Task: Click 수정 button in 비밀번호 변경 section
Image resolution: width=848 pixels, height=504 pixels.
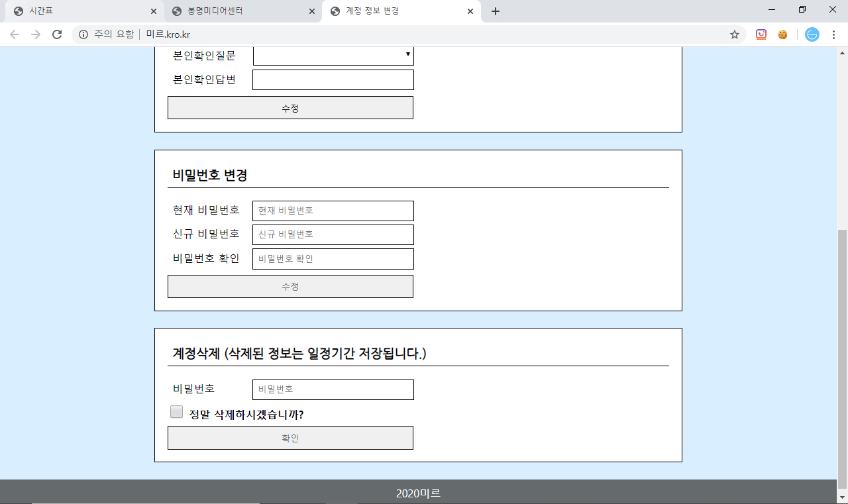Action: coord(290,287)
